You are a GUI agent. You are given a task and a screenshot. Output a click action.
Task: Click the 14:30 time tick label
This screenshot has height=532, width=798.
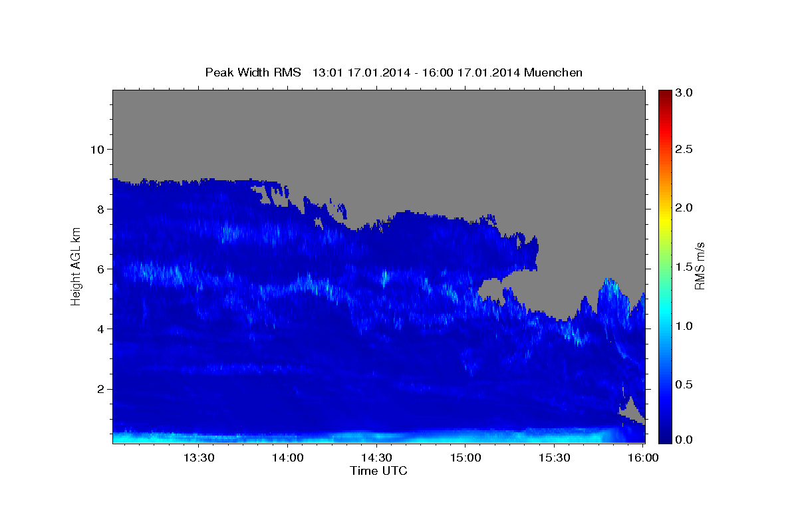376,458
